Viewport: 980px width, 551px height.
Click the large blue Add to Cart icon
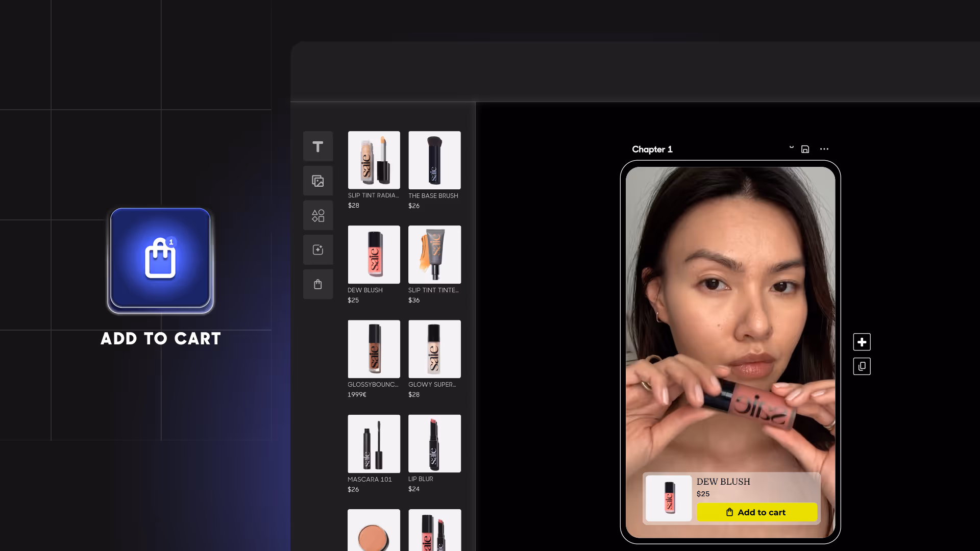pos(160,258)
